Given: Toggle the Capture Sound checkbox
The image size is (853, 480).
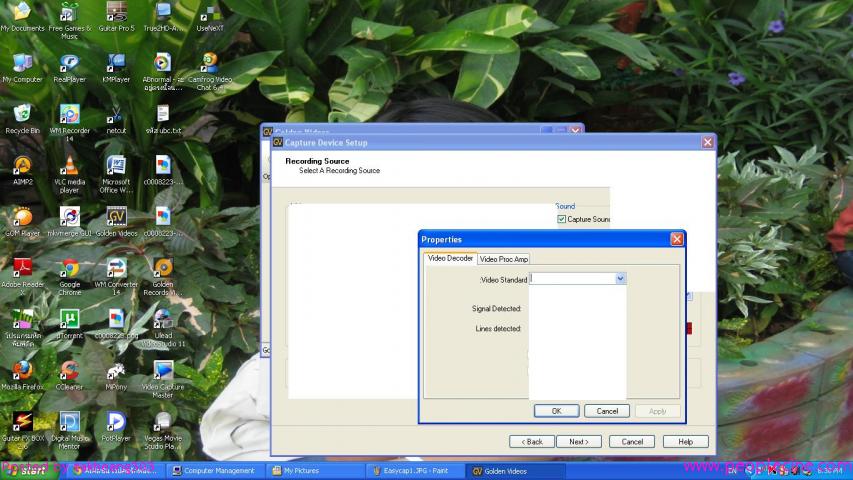Looking at the screenshot, I should (561, 219).
